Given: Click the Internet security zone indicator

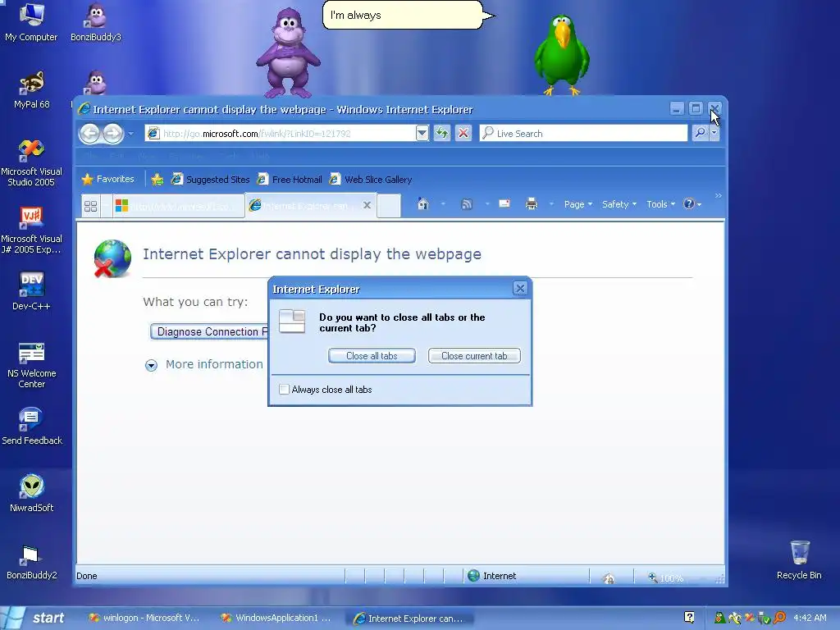Looking at the screenshot, I should [492, 576].
